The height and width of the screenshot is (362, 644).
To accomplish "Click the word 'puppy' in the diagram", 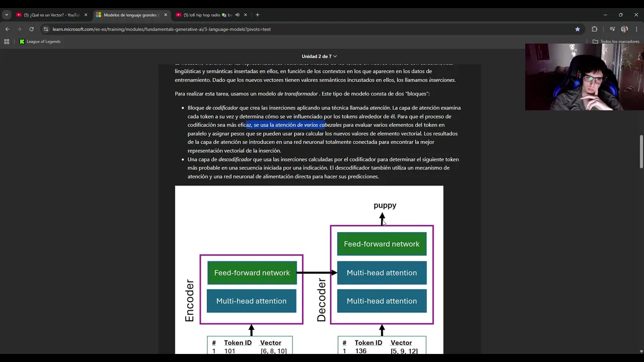I will pos(385,205).
